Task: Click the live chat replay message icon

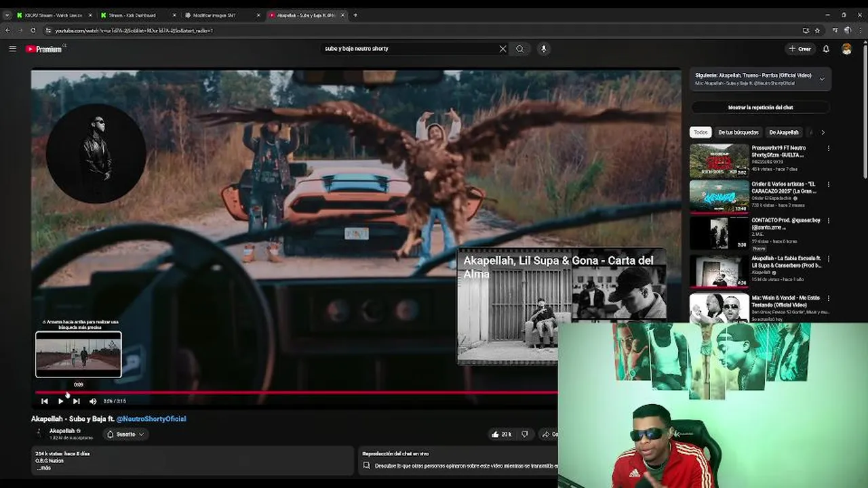Action: [366, 466]
